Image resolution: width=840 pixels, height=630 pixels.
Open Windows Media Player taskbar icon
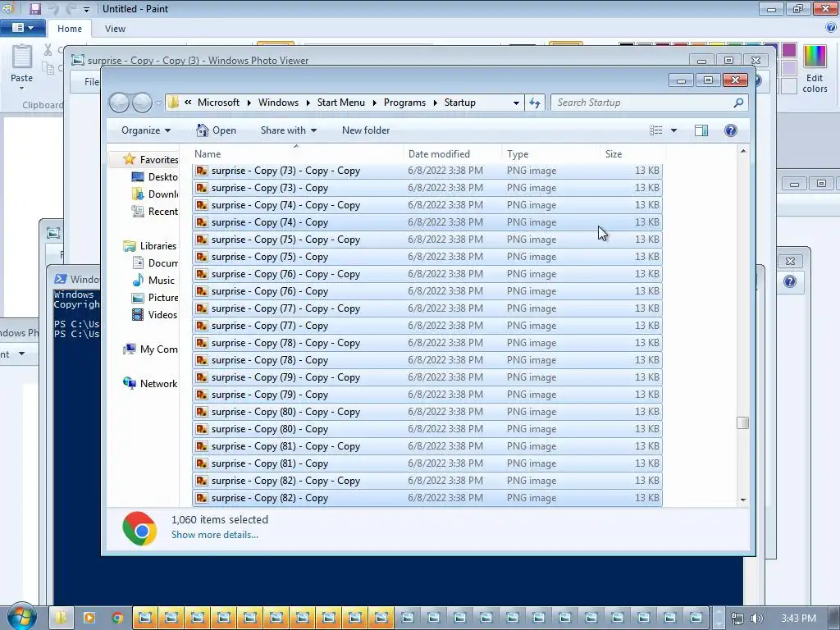pos(89,618)
